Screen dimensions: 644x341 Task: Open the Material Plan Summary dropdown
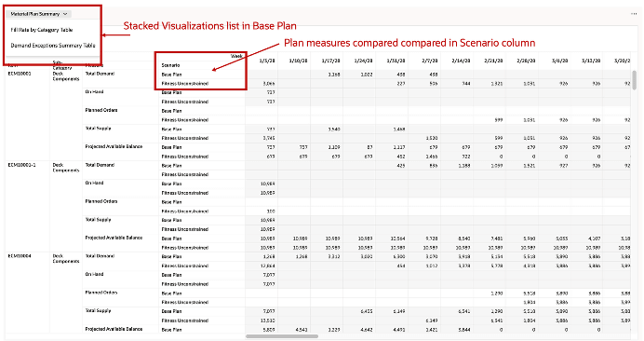38,14
